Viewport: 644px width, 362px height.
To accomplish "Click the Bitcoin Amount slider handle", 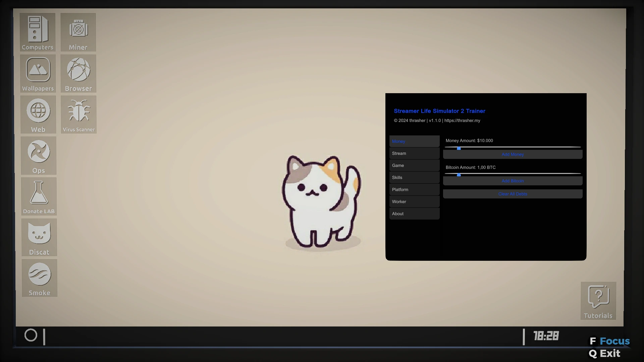I will (459, 175).
